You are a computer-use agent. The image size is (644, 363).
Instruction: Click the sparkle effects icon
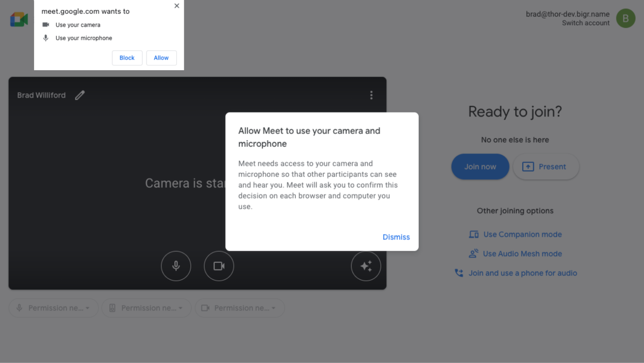point(366,266)
